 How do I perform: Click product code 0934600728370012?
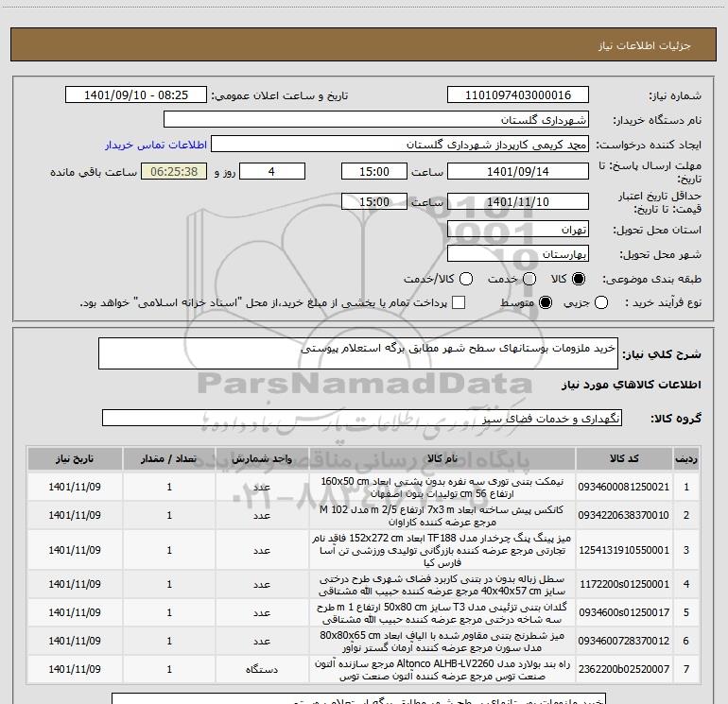pyautogui.click(x=624, y=641)
